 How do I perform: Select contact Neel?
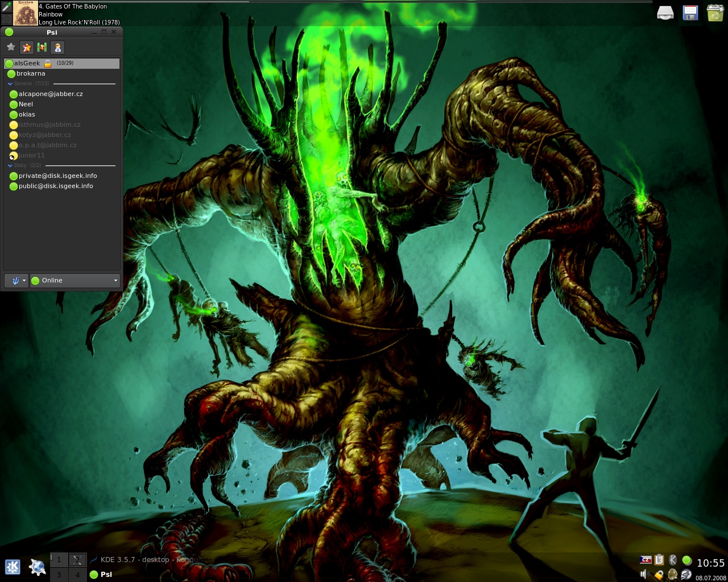coord(61,104)
